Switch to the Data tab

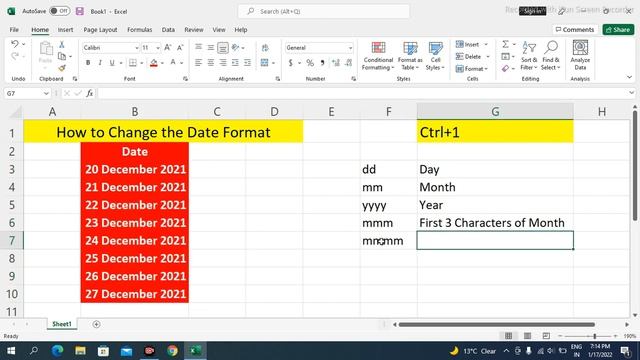click(x=168, y=30)
